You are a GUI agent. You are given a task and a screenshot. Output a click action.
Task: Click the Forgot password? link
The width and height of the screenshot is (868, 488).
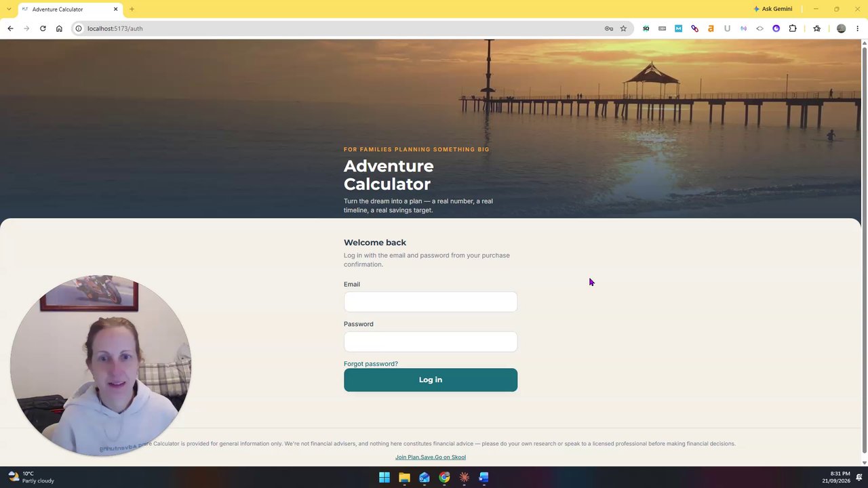coord(371,364)
